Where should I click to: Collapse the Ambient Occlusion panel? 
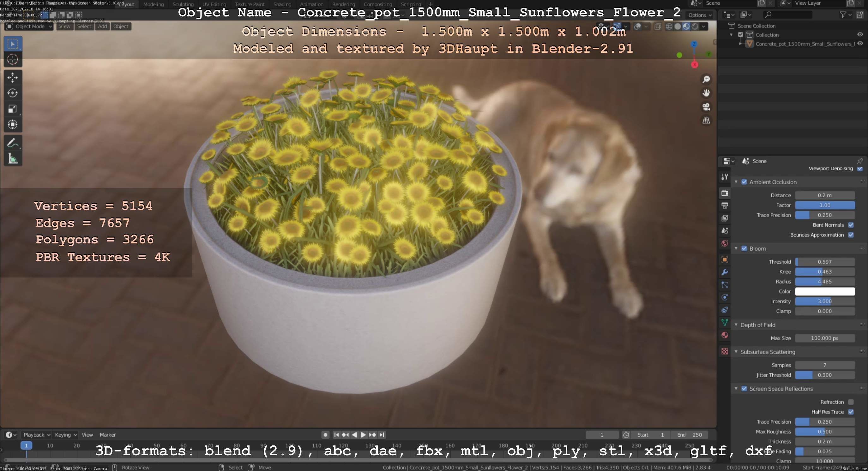pyautogui.click(x=736, y=182)
